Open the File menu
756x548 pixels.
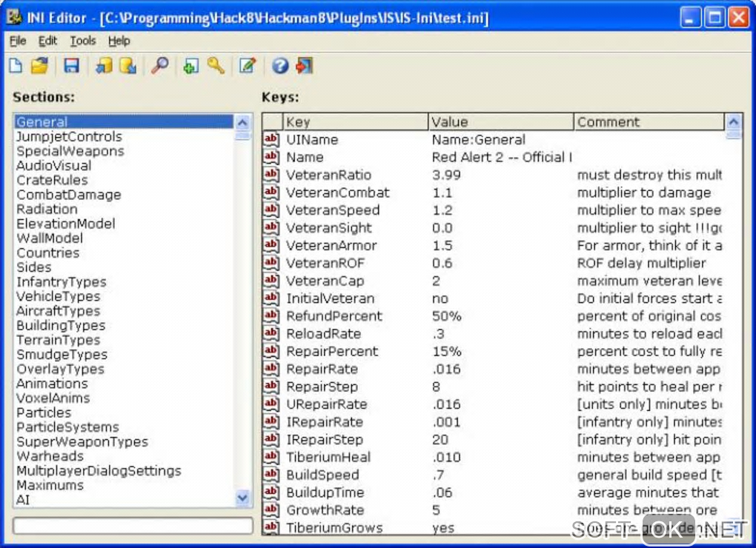point(18,41)
